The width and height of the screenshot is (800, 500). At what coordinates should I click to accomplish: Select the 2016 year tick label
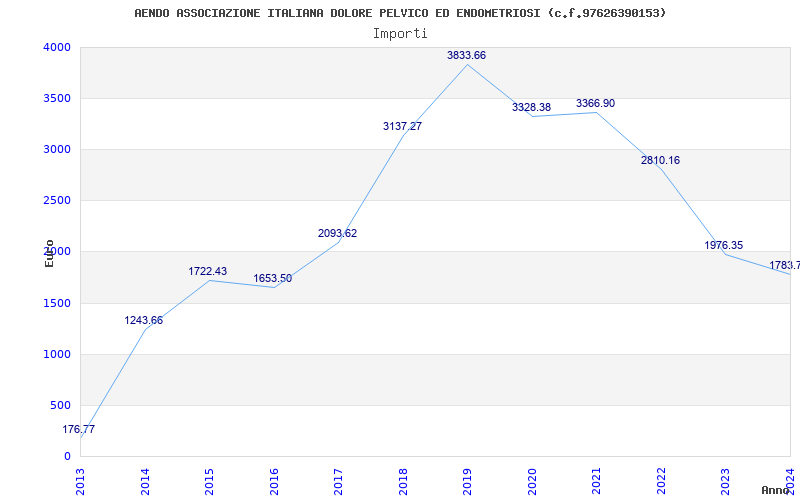(274, 481)
